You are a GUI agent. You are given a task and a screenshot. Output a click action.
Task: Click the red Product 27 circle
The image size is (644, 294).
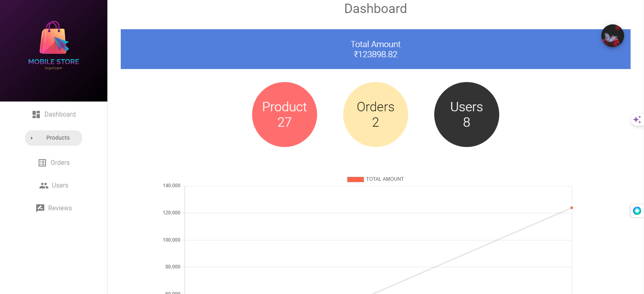click(x=285, y=115)
